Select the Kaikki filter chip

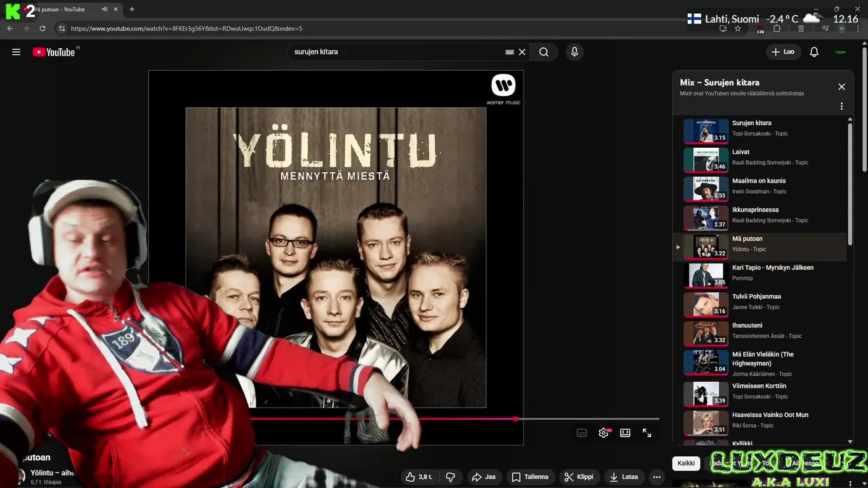(686, 464)
